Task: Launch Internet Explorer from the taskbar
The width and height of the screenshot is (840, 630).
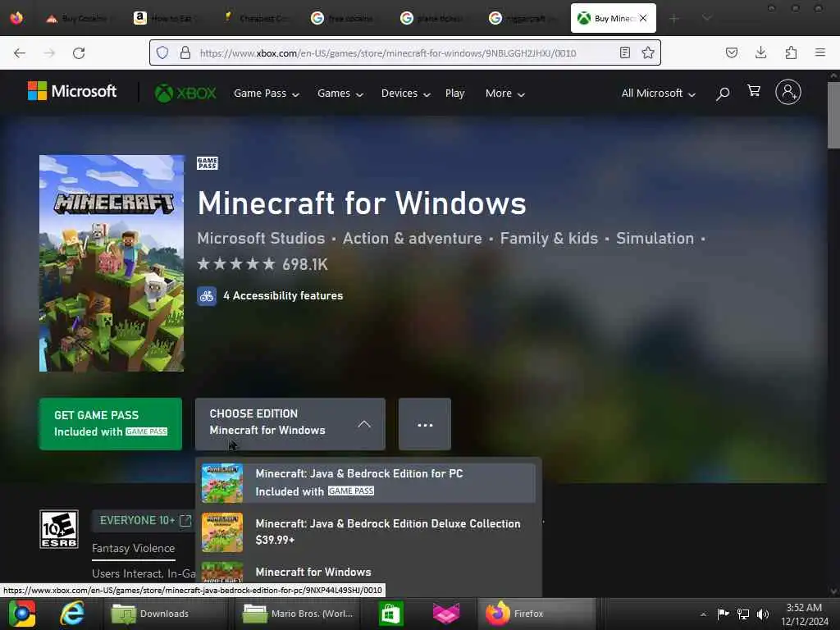Action: [x=72, y=614]
